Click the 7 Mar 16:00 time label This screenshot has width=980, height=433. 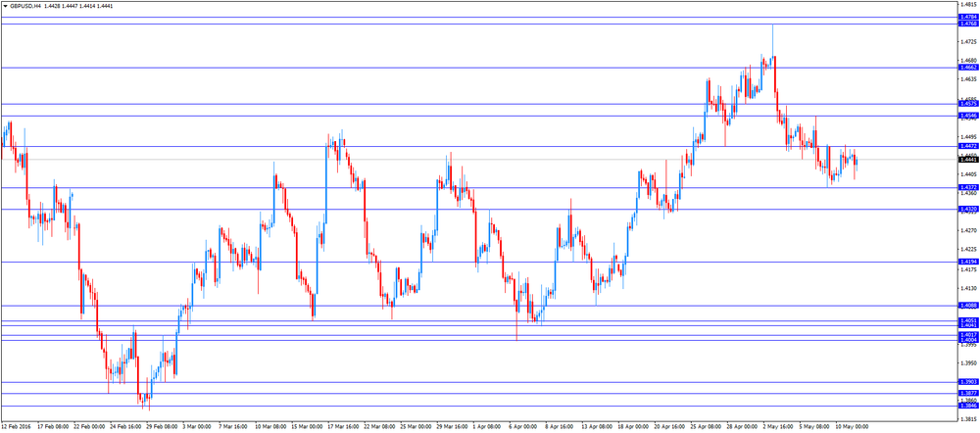pyautogui.click(x=234, y=428)
